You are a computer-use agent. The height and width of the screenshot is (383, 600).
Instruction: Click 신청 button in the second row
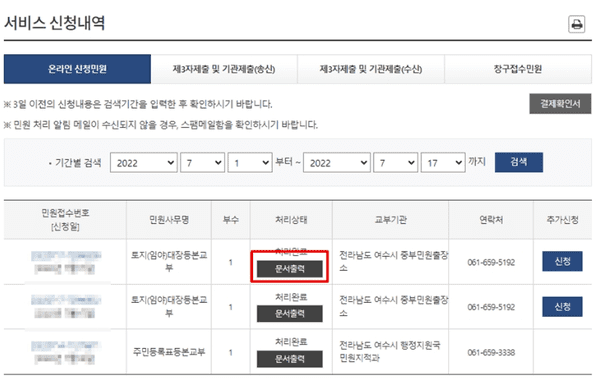(x=562, y=306)
